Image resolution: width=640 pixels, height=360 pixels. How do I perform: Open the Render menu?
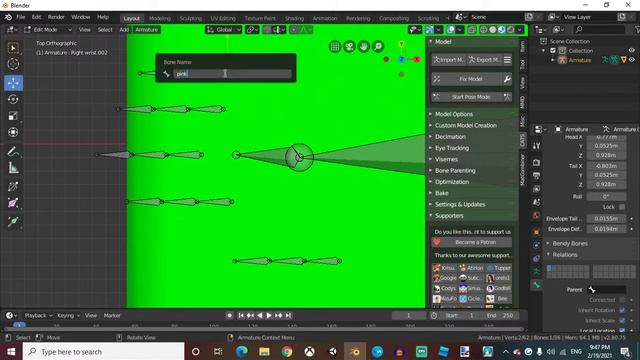(56, 17)
